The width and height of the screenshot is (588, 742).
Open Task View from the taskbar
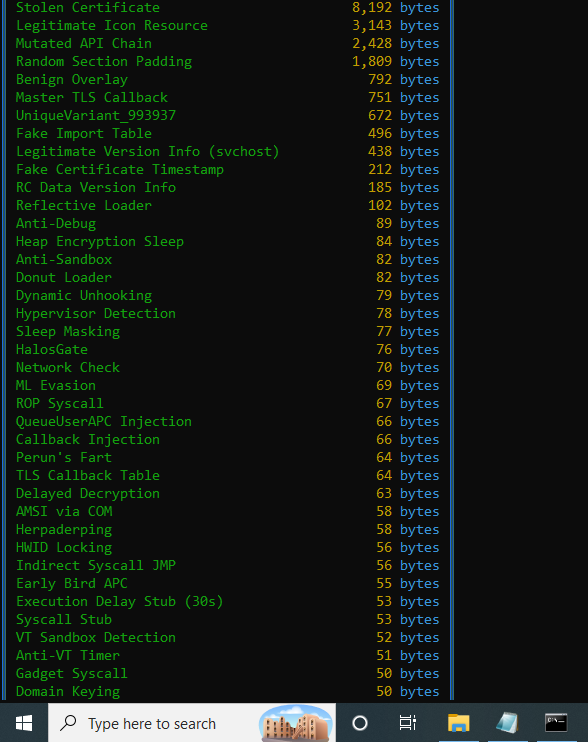pos(407,723)
